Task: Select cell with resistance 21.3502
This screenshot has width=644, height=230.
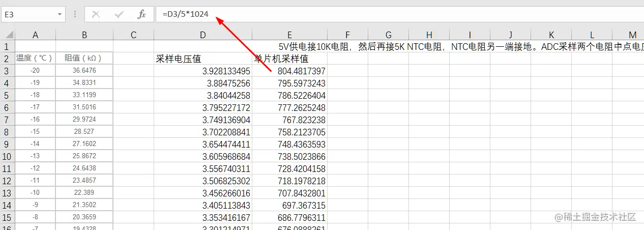Action: coord(84,205)
